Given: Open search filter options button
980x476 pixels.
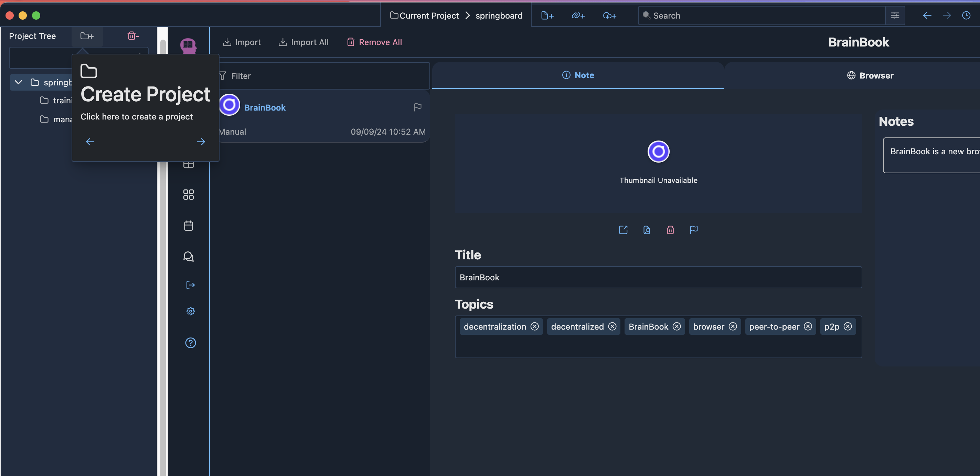Looking at the screenshot, I should point(895,15).
